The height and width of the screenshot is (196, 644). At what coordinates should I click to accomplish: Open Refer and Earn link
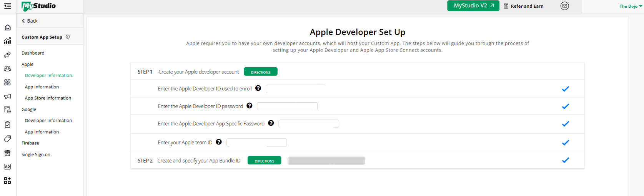tap(527, 6)
